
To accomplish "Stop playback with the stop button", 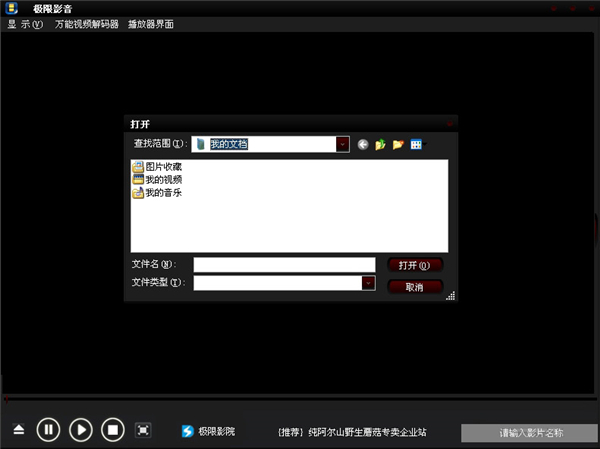I will coord(113,430).
